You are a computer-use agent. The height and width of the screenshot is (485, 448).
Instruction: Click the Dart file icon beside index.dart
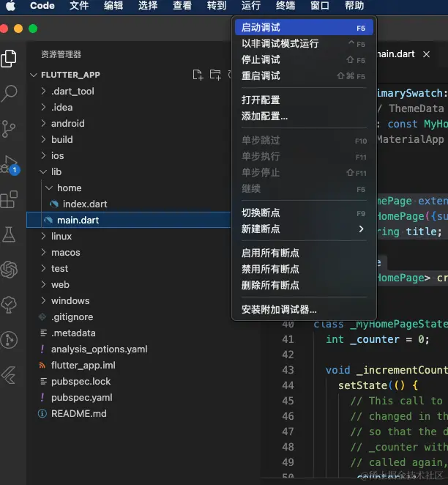[54, 204]
